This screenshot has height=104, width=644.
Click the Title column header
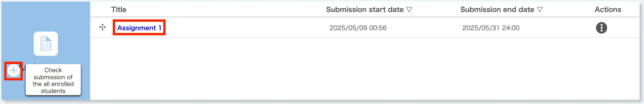(119, 10)
